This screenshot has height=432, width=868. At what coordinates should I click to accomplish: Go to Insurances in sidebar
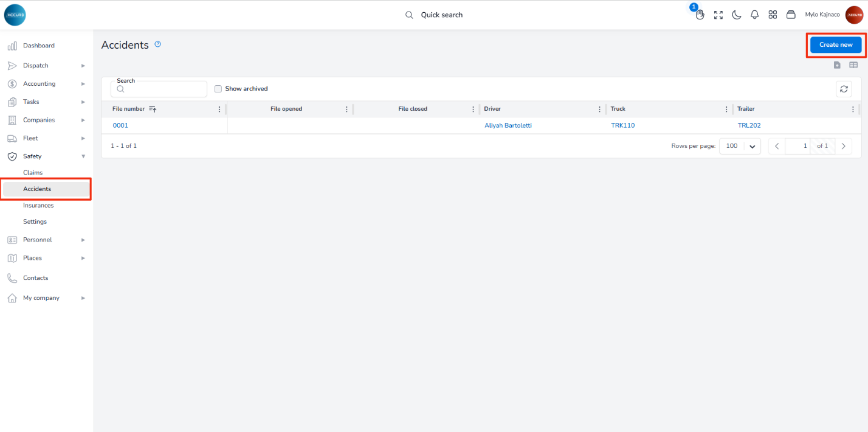38,206
